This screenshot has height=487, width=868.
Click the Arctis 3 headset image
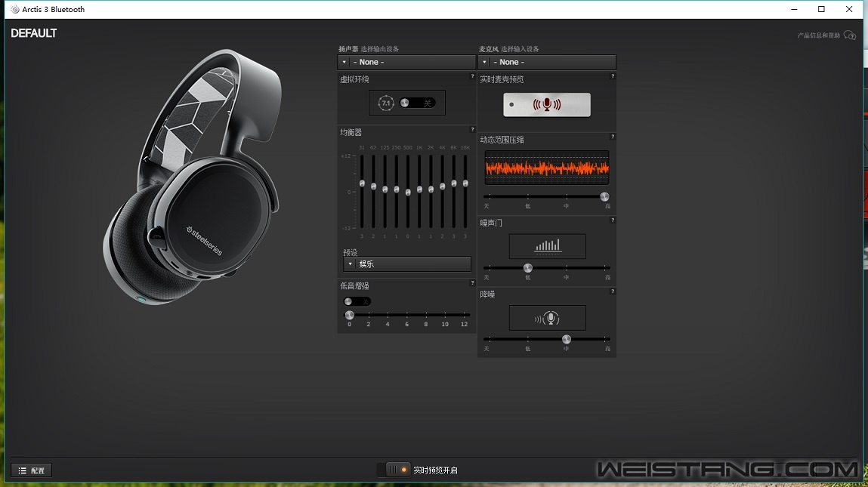(193, 177)
